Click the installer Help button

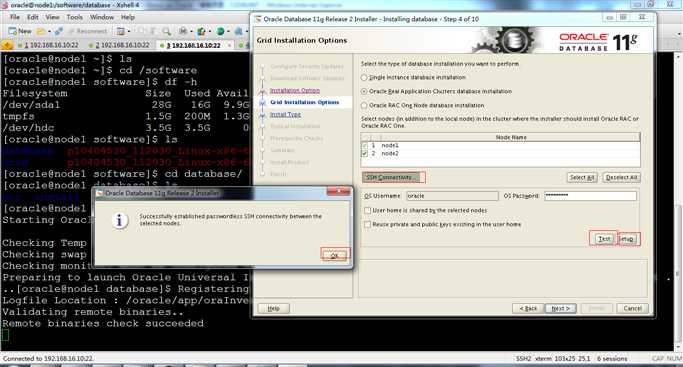tap(274, 308)
